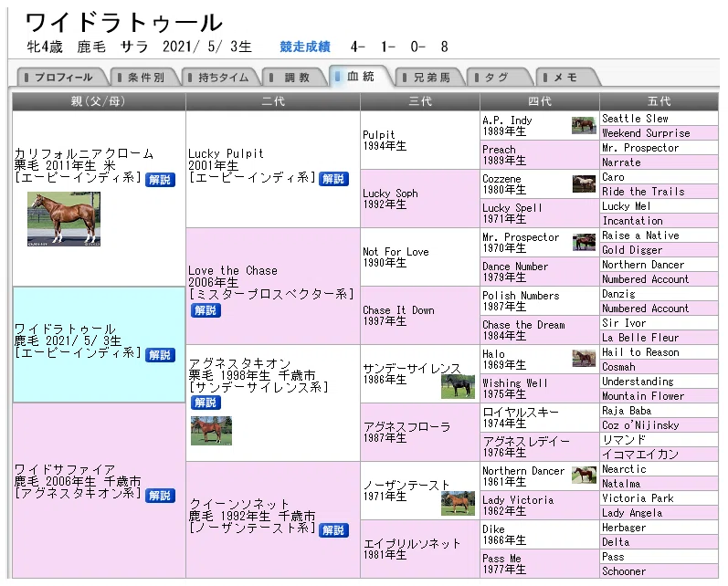Click the Pass Me entry
The image size is (728, 586).
(x=540, y=564)
